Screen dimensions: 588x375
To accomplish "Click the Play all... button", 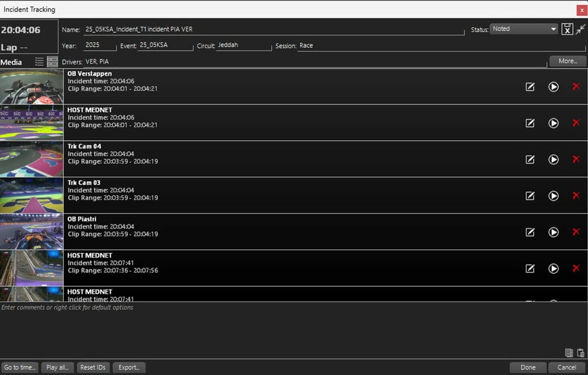I will pos(57,367).
